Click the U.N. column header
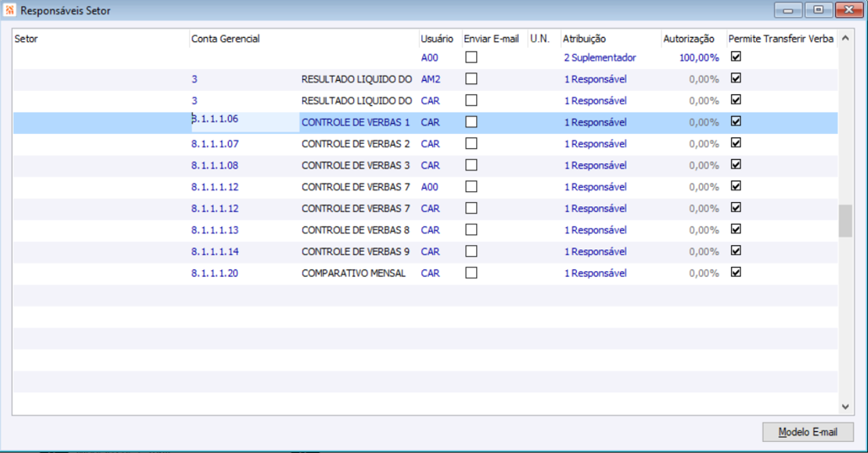 click(544, 39)
